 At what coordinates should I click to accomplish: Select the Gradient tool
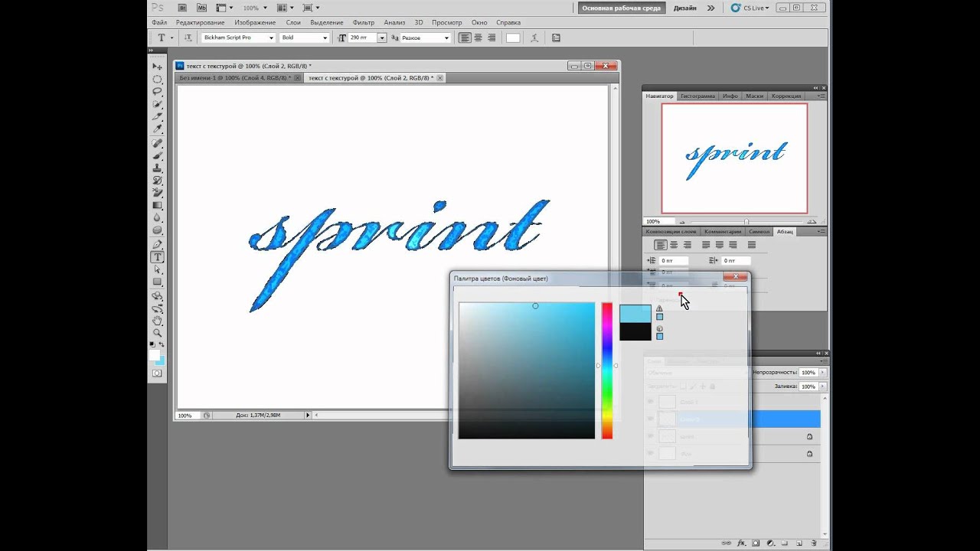click(157, 205)
